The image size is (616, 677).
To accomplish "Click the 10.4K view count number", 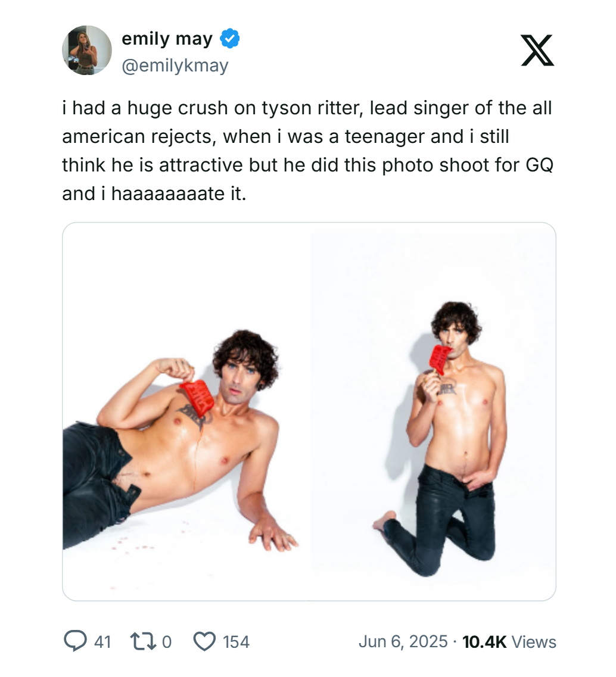I will point(484,641).
